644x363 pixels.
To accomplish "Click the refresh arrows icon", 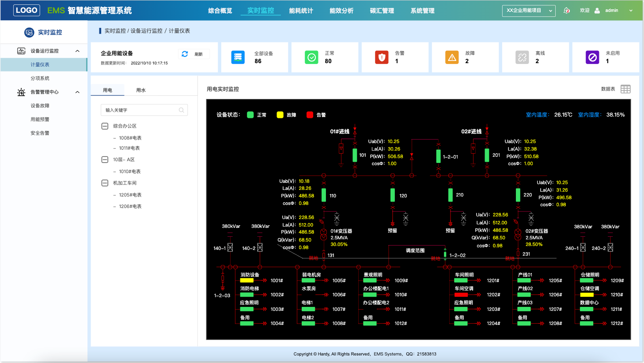I will pyautogui.click(x=185, y=54).
